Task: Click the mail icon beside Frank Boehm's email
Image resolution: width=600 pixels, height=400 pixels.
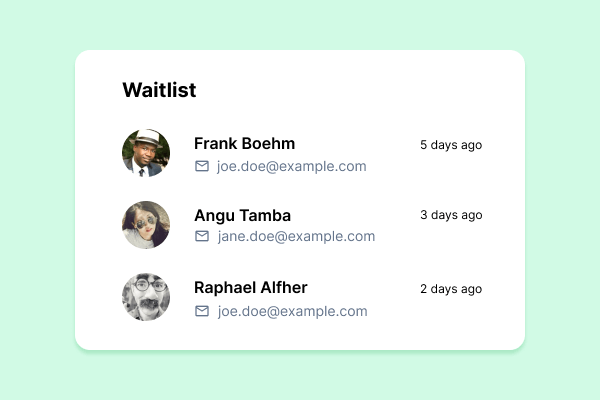Action: 202,166
